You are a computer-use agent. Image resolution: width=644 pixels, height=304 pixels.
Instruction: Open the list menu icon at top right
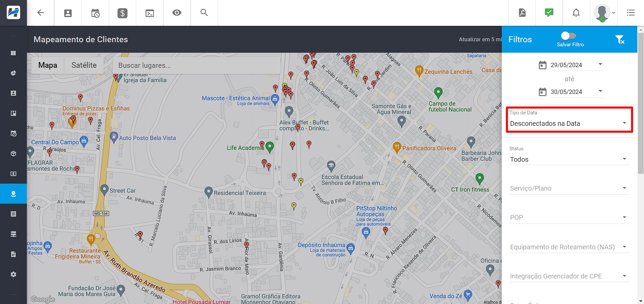click(x=631, y=13)
